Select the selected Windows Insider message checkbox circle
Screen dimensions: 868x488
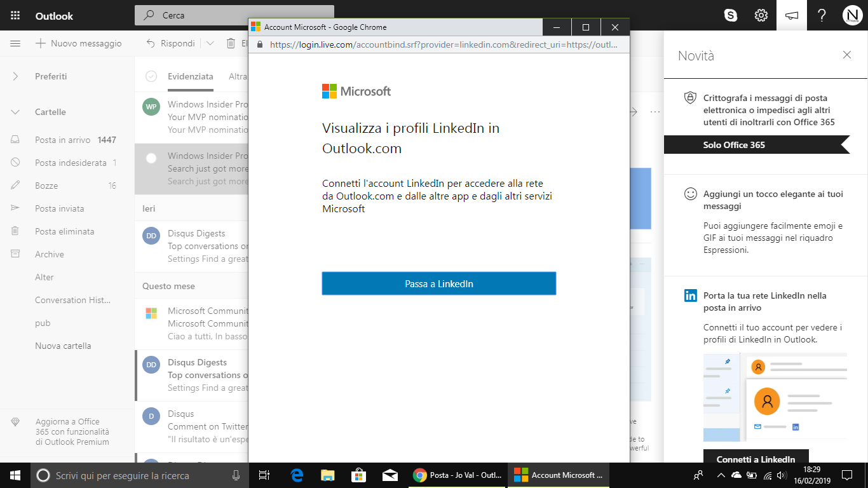(151, 158)
